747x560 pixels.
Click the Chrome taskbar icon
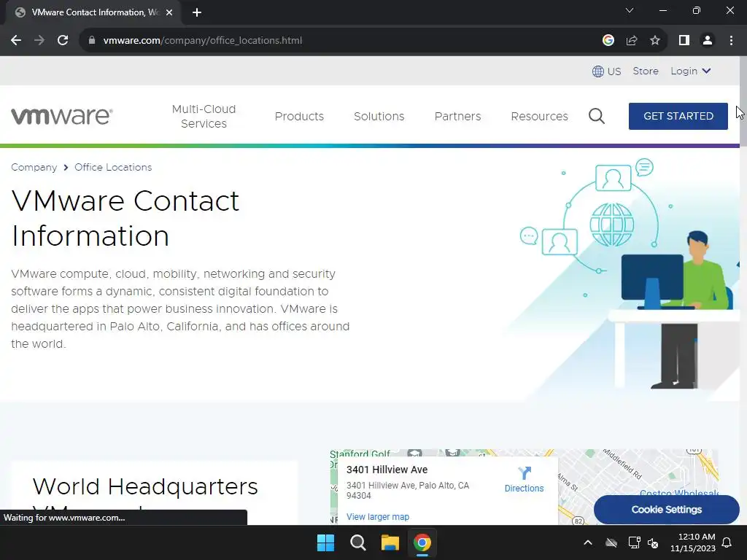tap(422, 542)
